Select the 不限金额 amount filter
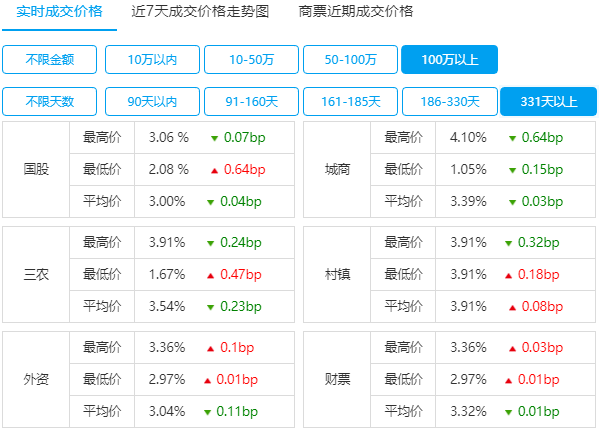600x432 pixels. (49, 59)
